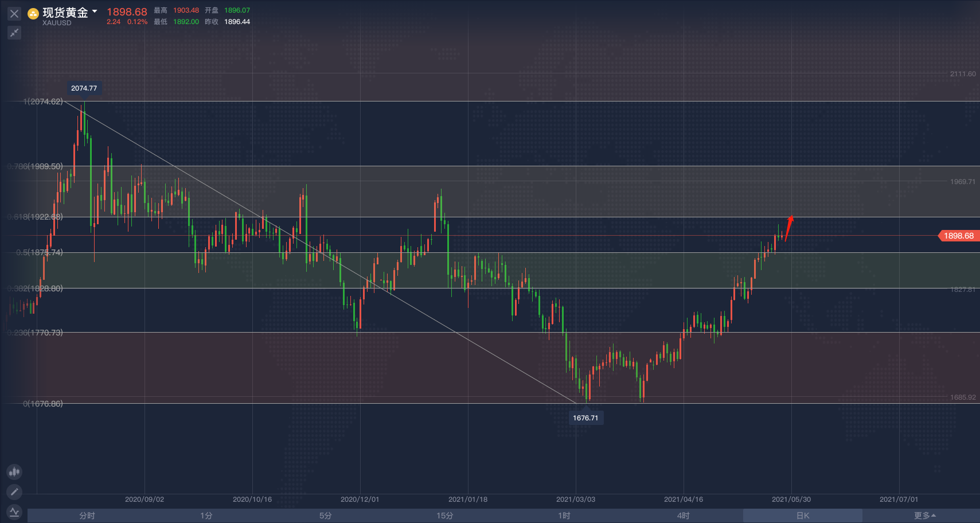Click the 2020/09/02 date axis label
The width and height of the screenshot is (980, 523).
click(x=145, y=499)
